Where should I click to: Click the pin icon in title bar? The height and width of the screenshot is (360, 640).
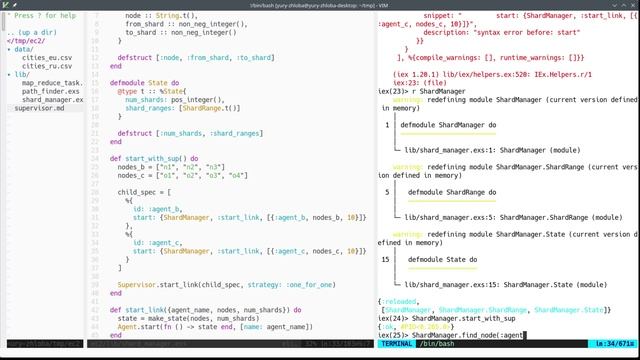coord(15,5)
